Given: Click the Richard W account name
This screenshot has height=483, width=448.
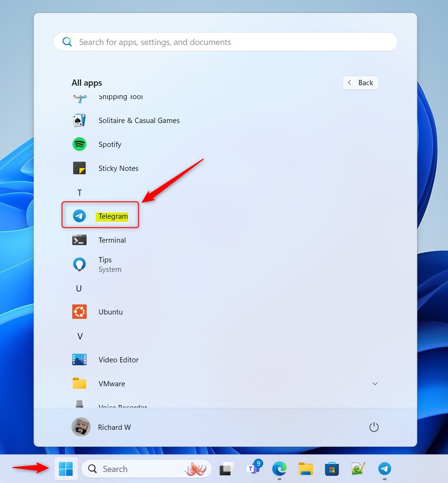Looking at the screenshot, I should pyautogui.click(x=114, y=427).
